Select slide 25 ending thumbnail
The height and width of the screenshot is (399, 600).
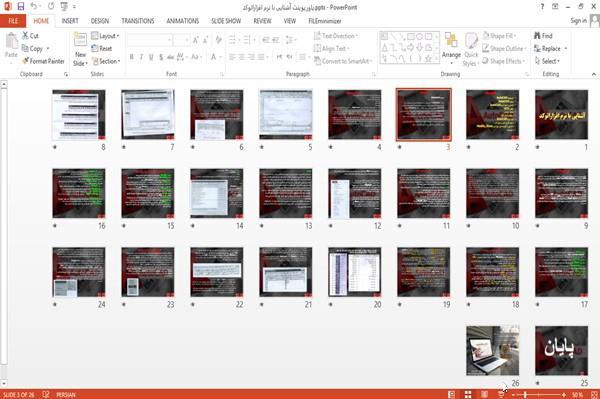click(x=561, y=351)
